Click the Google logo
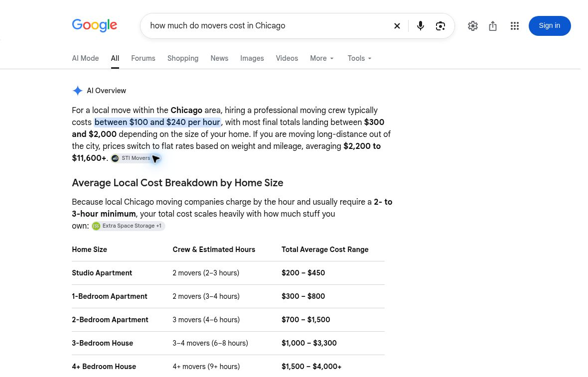 tap(95, 25)
